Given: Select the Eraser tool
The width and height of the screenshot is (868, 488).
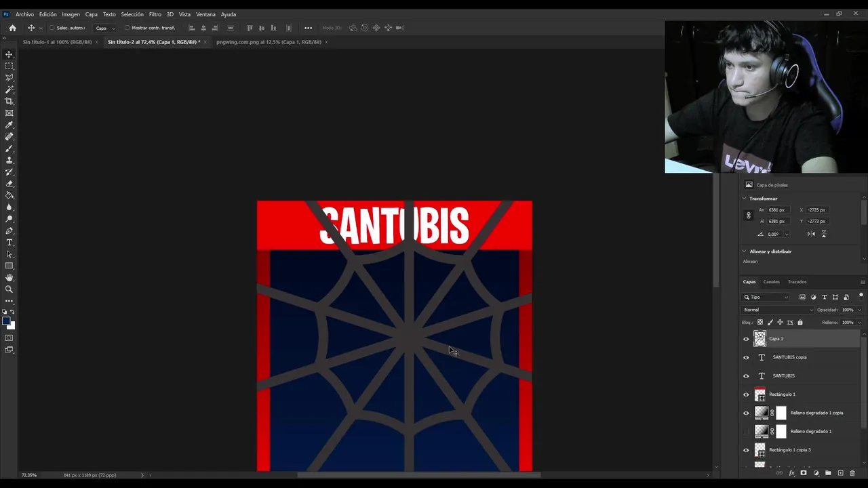Looking at the screenshot, I should click(x=9, y=184).
